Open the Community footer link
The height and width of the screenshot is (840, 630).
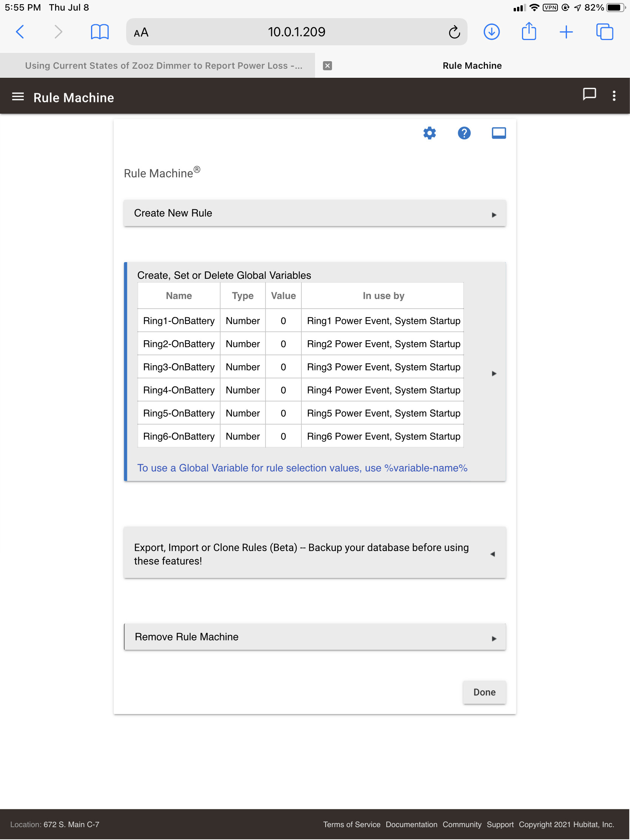pos(462,824)
